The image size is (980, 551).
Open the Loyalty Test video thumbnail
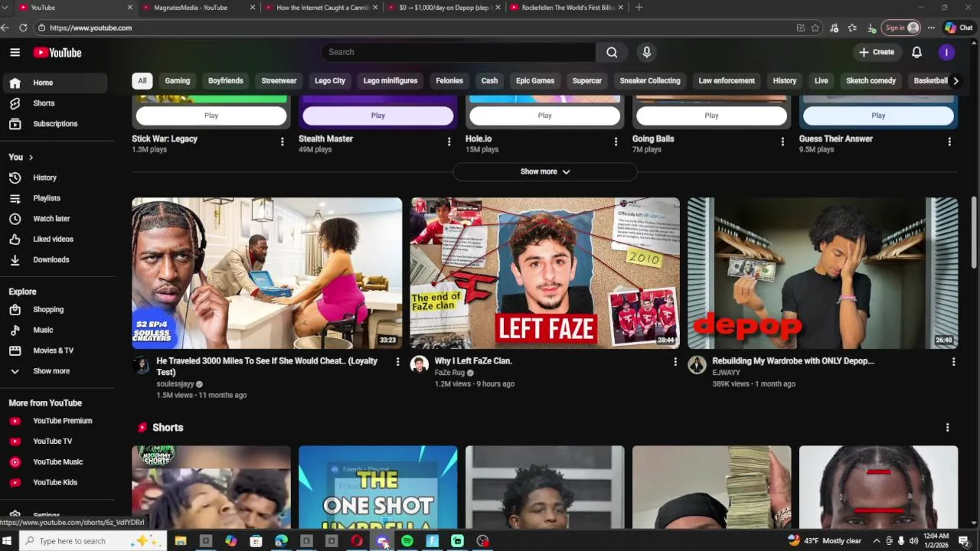tap(266, 273)
